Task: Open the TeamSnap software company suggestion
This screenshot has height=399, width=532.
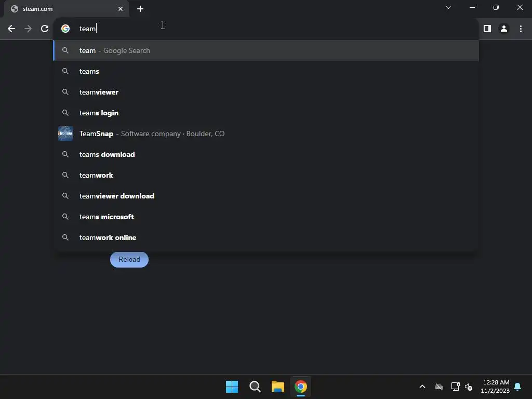Action: pos(266,134)
